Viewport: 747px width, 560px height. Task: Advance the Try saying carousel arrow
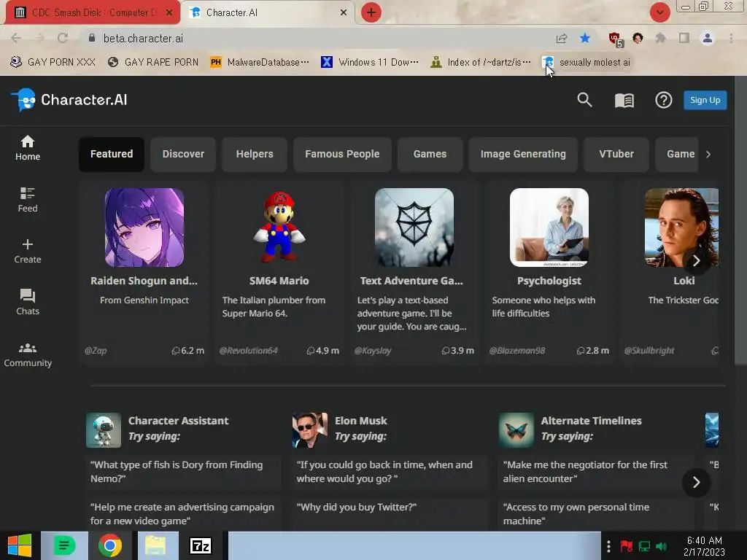click(696, 483)
